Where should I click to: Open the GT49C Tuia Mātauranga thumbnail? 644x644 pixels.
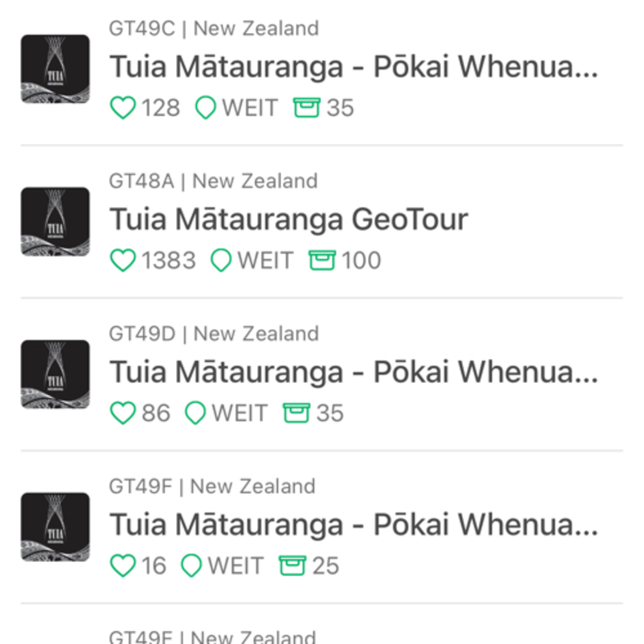[x=55, y=69]
